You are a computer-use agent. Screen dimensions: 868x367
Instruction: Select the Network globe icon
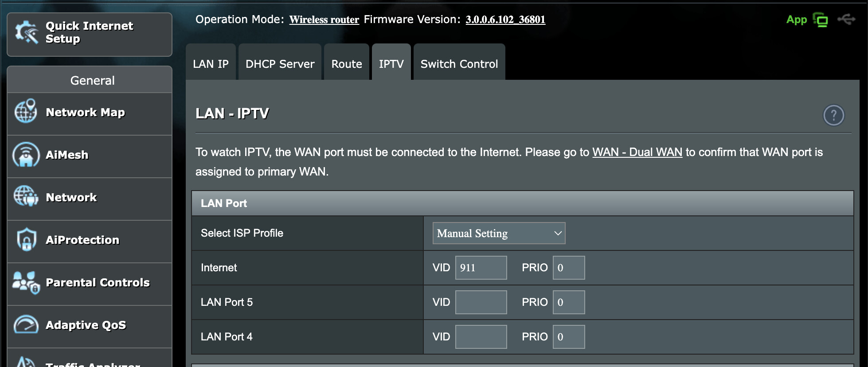pos(26,196)
